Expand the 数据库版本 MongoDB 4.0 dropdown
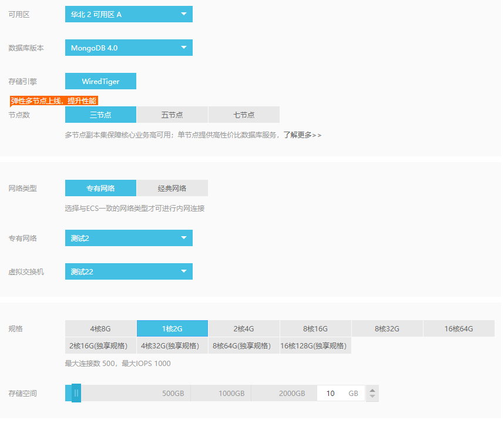Screen dimensions: 504x423 129,48
